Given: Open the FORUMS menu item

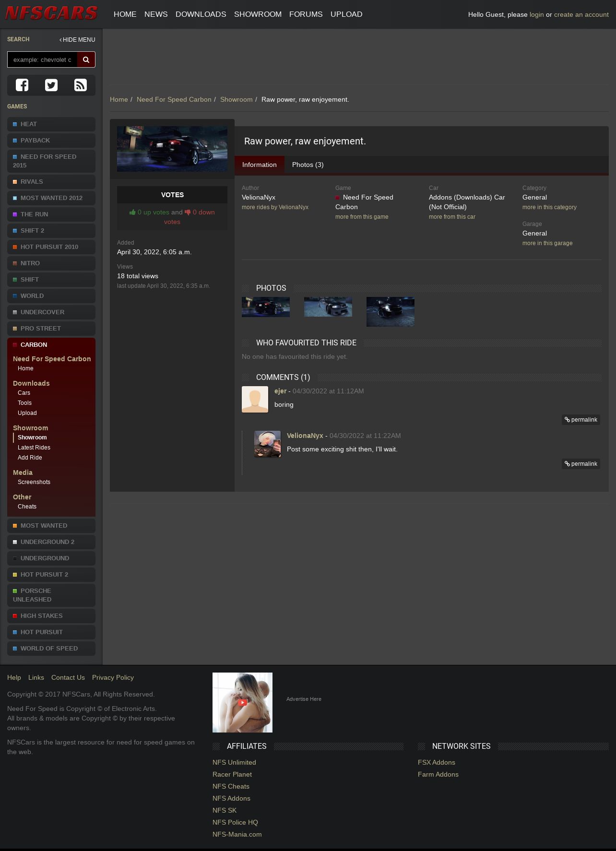Looking at the screenshot, I should click(306, 14).
